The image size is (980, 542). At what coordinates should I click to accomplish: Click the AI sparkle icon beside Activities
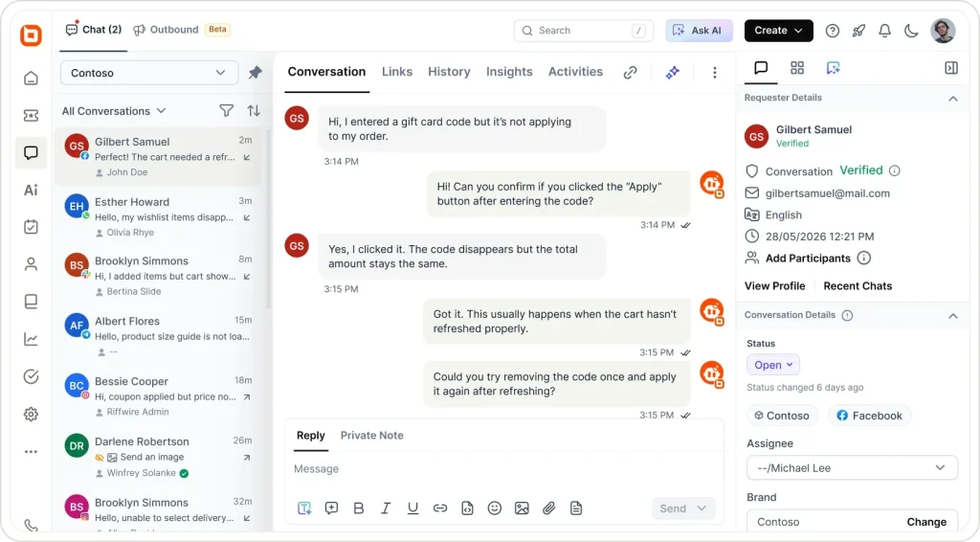[673, 73]
